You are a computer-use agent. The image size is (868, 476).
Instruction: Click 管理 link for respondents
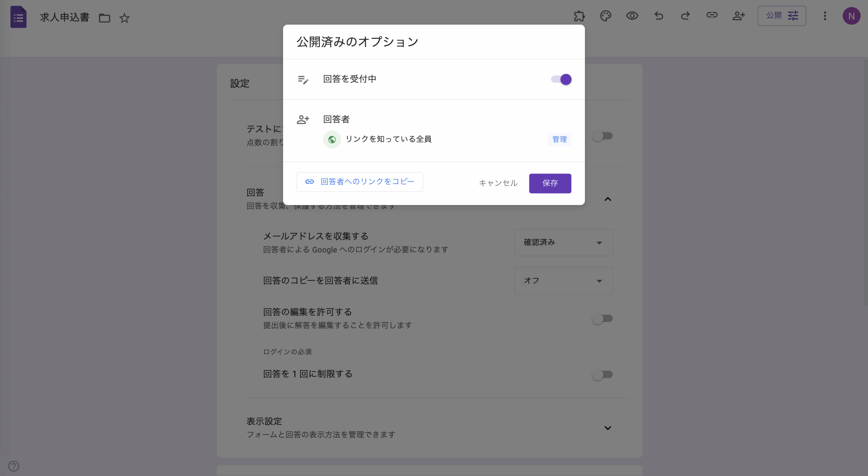[559, 139]
